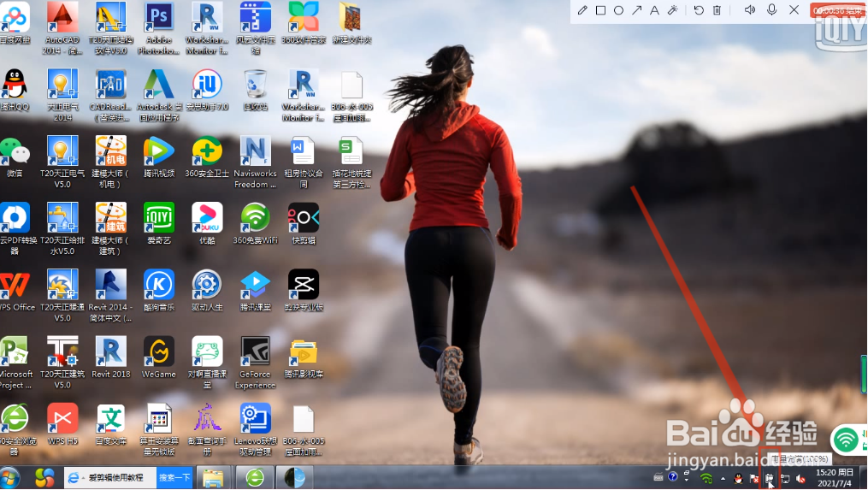Click the network tray icon
Image resolution: width=868 pixels, height=490 pixels.
pos(785,478)
